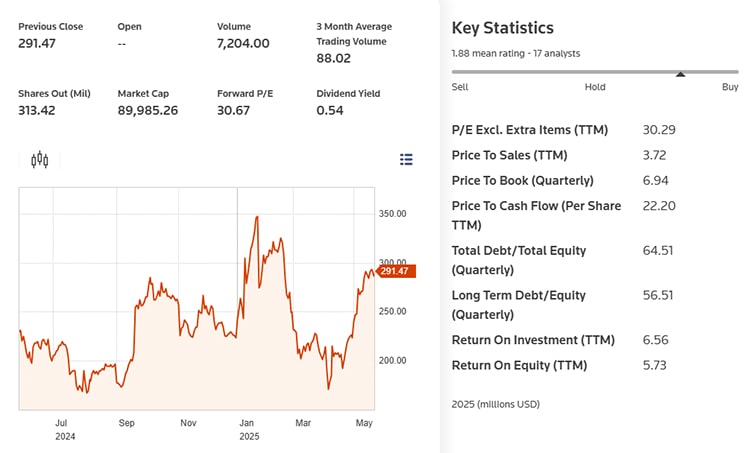Click the Market Cap value 89,985.26

(x=148, y=110)
